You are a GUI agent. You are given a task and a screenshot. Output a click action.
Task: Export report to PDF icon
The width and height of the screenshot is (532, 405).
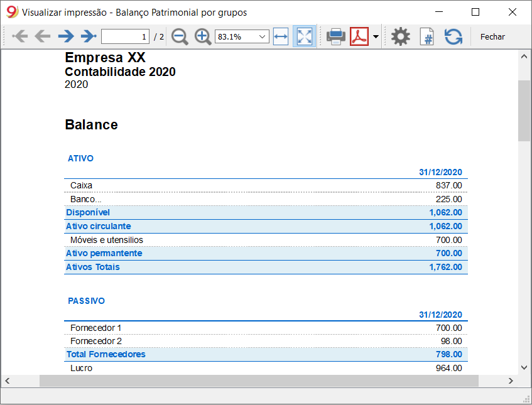[x=359, y=36]
